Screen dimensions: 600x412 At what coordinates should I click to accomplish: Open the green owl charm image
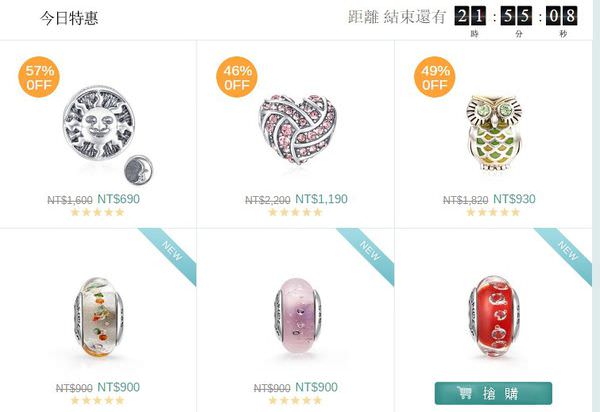494,133
